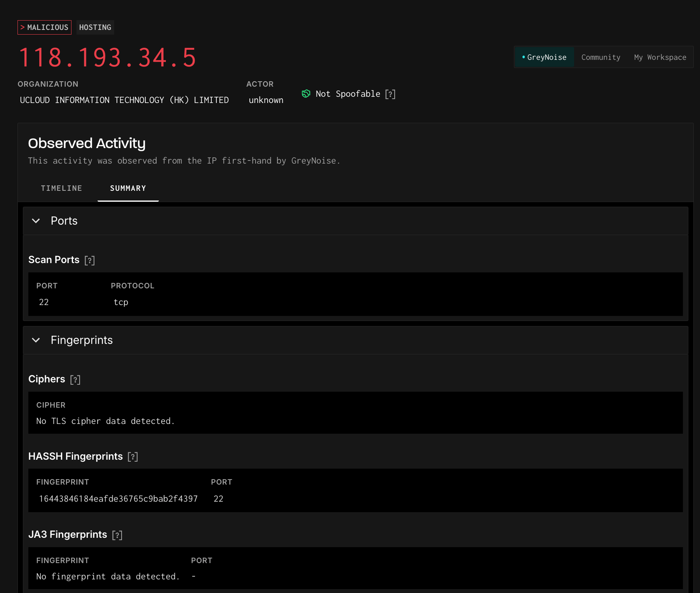
Task: Open the My Workspace tab
Action: (x=660, y=57)
